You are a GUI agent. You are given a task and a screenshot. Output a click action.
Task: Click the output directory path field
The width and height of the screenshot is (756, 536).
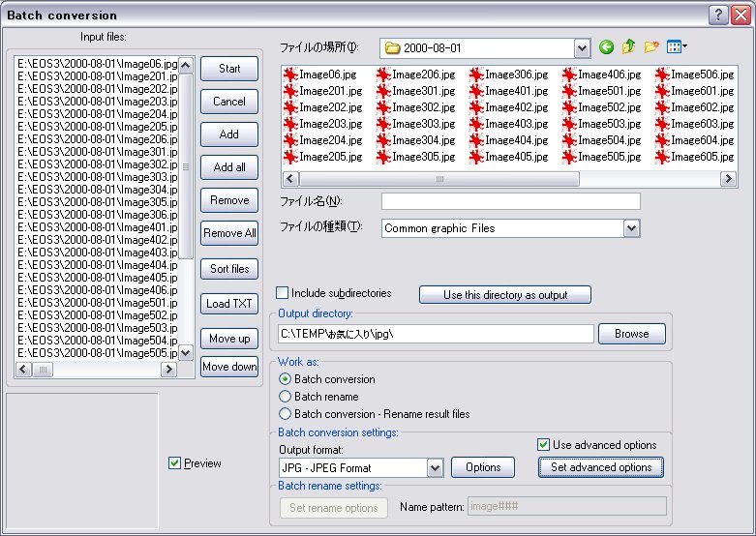point(435,334)
